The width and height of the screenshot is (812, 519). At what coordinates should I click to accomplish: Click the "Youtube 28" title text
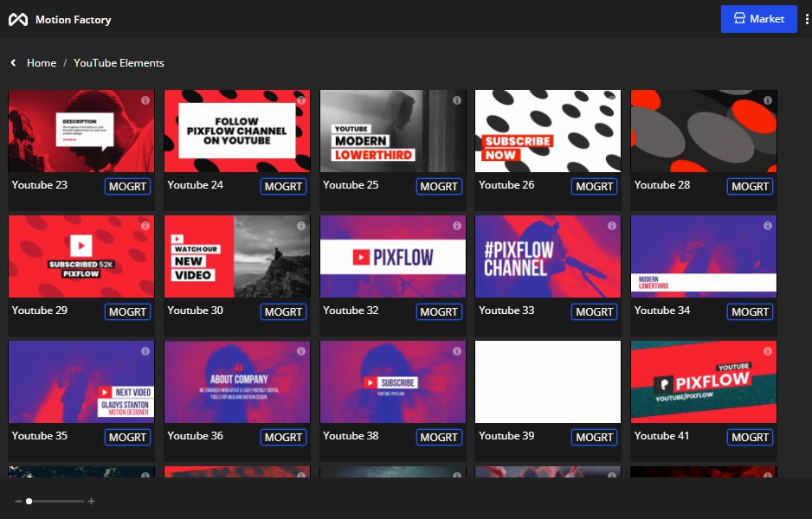pos(662,185)
